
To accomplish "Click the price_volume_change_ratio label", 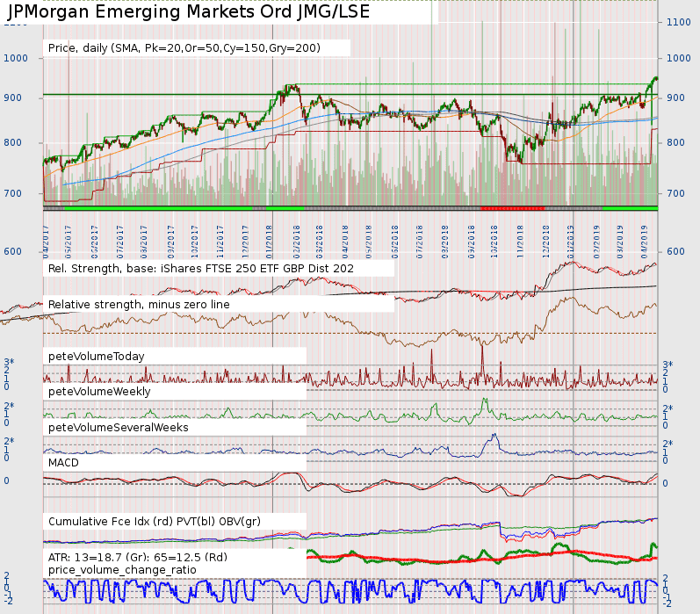I will point(122,570).
